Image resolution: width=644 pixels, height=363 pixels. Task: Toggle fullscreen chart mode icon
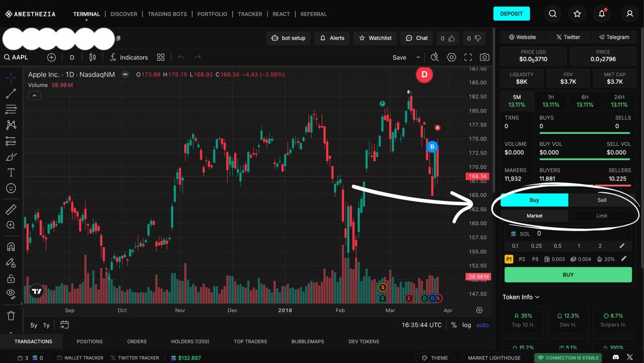(x=468, y=57)
